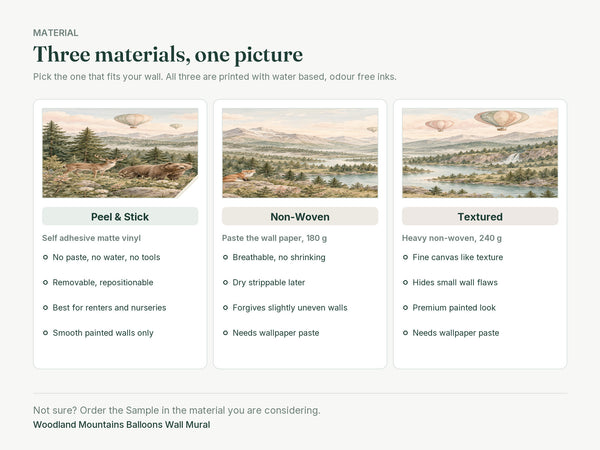Click the 'Three materials, one picture' heading
Viewport: 600px width, 450px height.
pyautogui.click(x=168, y=54)
